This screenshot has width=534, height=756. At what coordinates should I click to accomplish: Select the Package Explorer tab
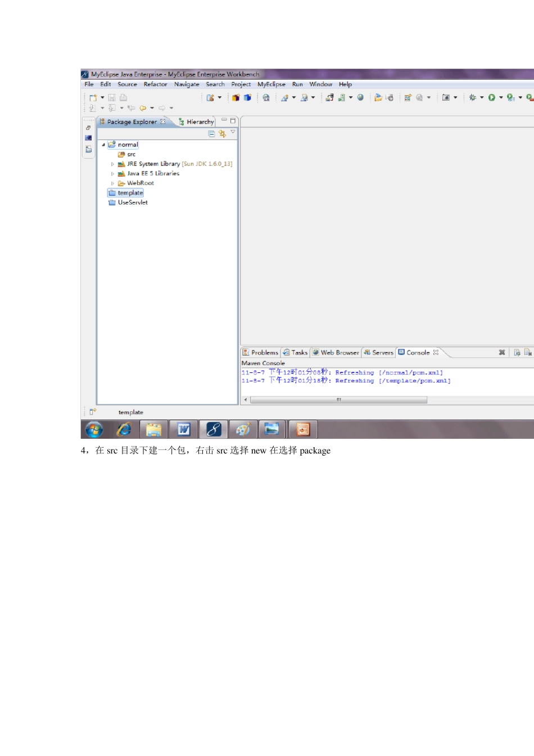click(132, 121)
